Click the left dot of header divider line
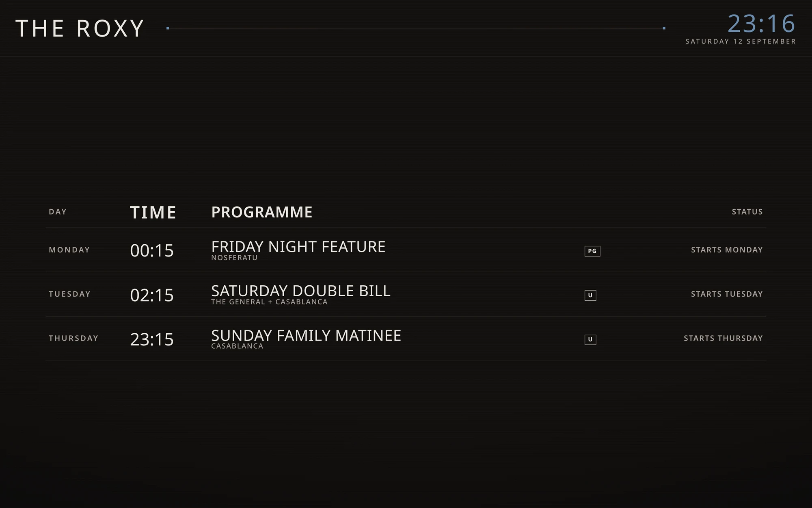Screen dimensions: 812x508 coord(168,28)
